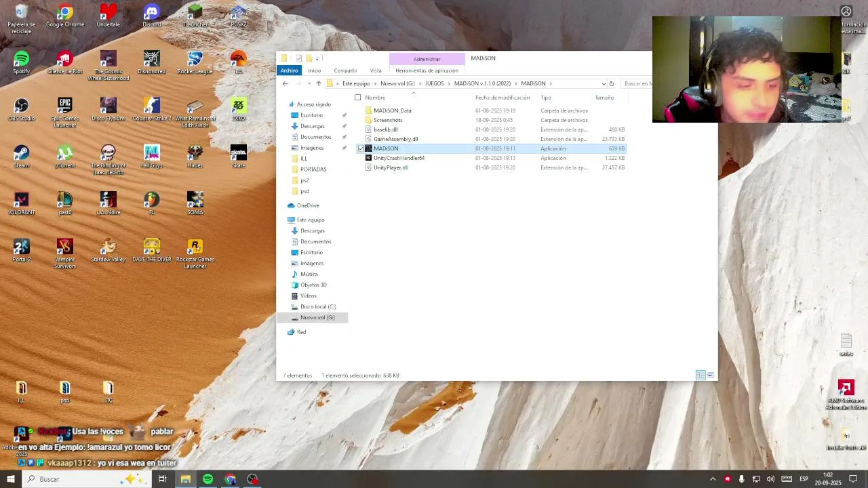Switch to details view in Explorer status bar

[701, 375]
